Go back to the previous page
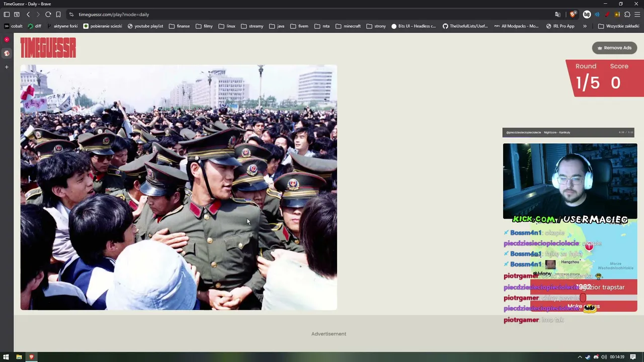The image size is (644, 362). click(28, 15)
